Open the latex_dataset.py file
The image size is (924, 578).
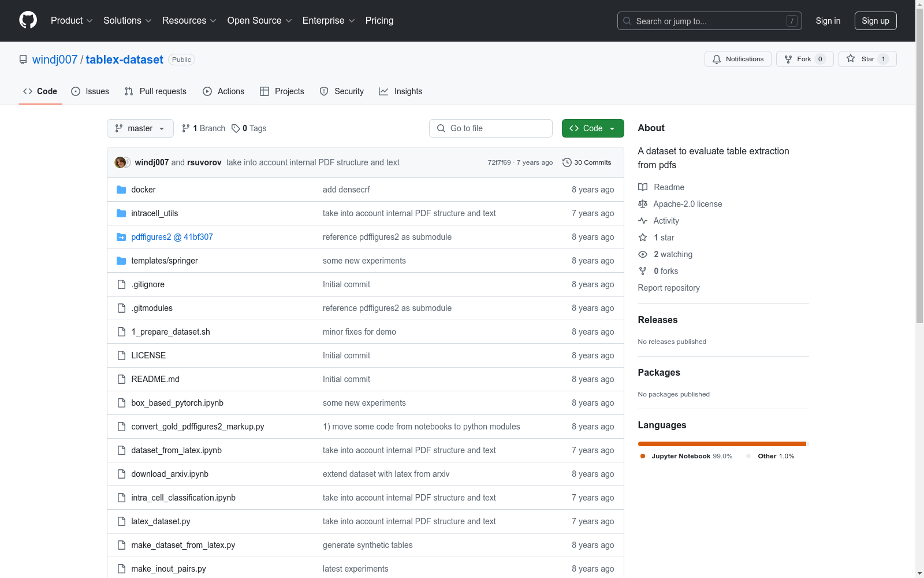tap(161, 521)
